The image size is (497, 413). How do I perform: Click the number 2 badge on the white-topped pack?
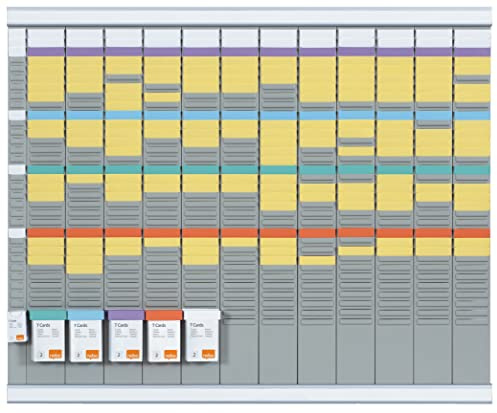point(194,355)
